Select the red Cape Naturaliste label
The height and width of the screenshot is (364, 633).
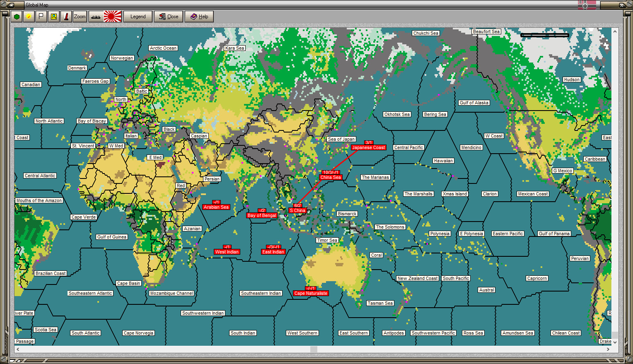pos(311,293)
